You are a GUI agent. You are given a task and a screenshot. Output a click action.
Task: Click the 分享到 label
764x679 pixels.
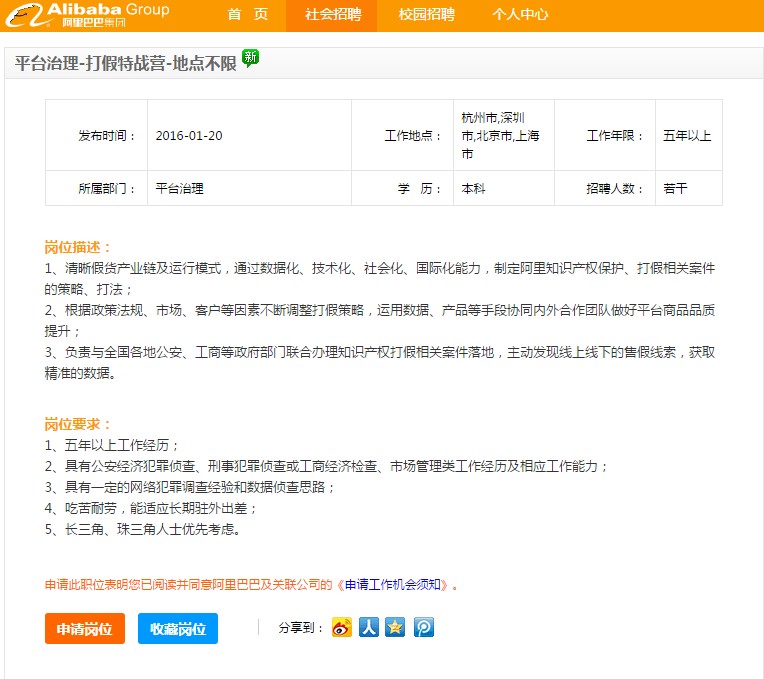click(x=301, y=628)
